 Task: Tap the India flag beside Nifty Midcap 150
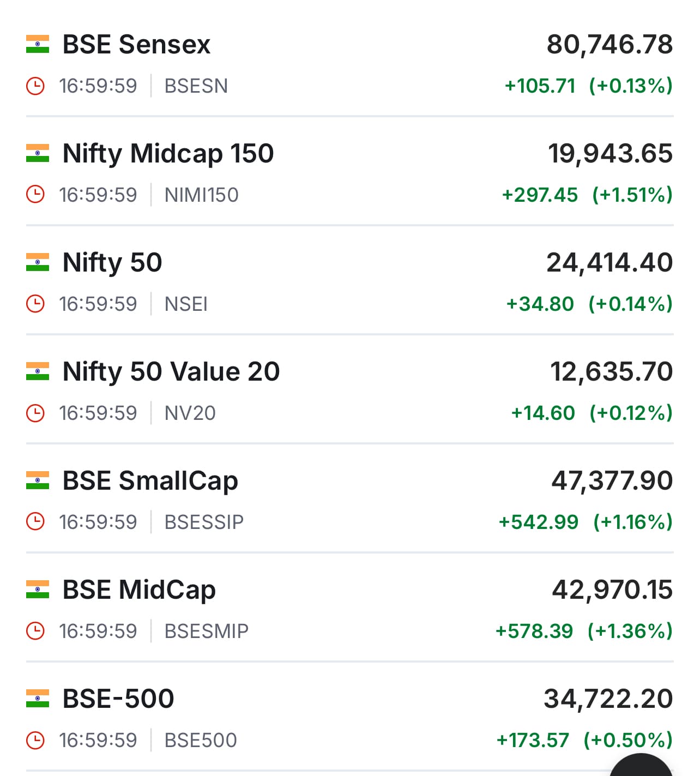tap(38, 153)
